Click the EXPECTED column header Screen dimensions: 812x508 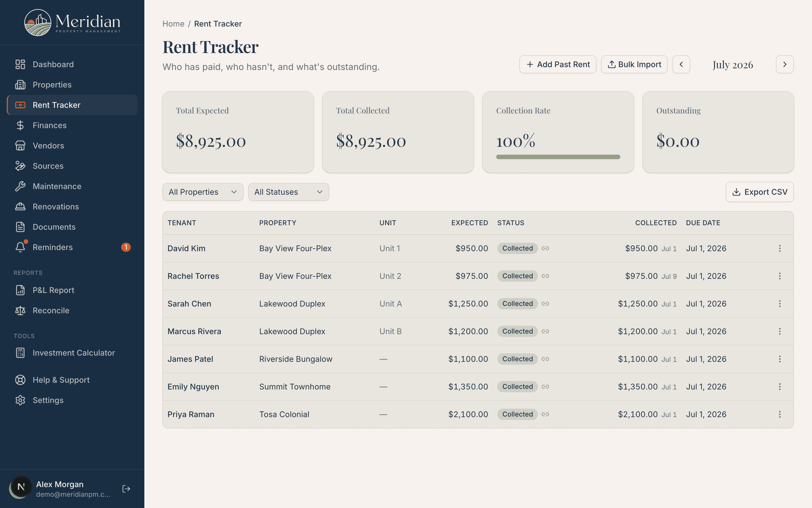point(469,223)
